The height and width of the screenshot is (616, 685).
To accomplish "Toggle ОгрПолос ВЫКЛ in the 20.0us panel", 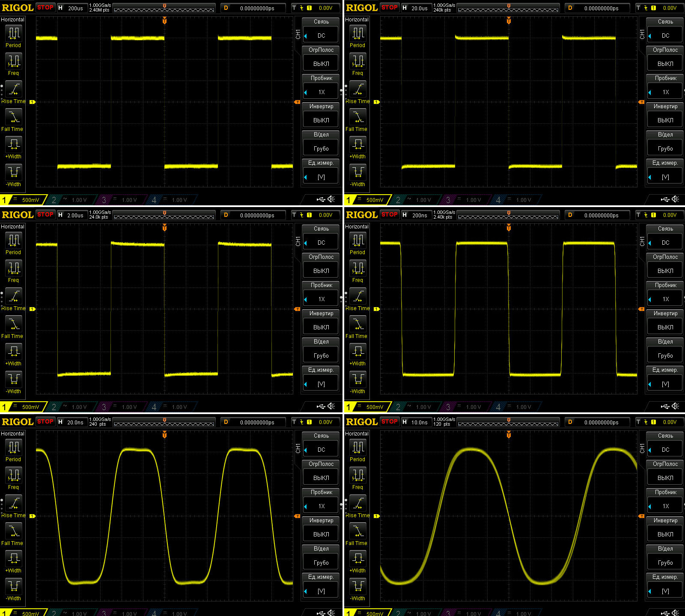I will (x=665, y=64).
